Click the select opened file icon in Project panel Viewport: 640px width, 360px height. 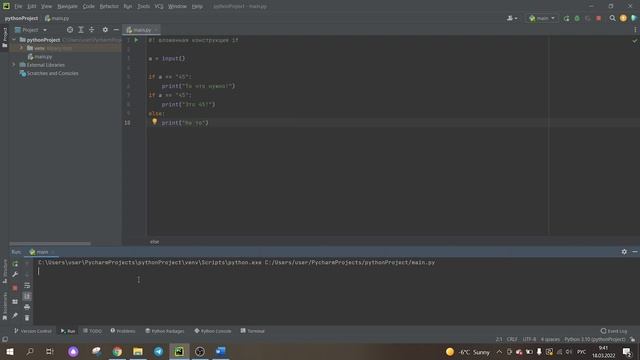tap(70, 30)
